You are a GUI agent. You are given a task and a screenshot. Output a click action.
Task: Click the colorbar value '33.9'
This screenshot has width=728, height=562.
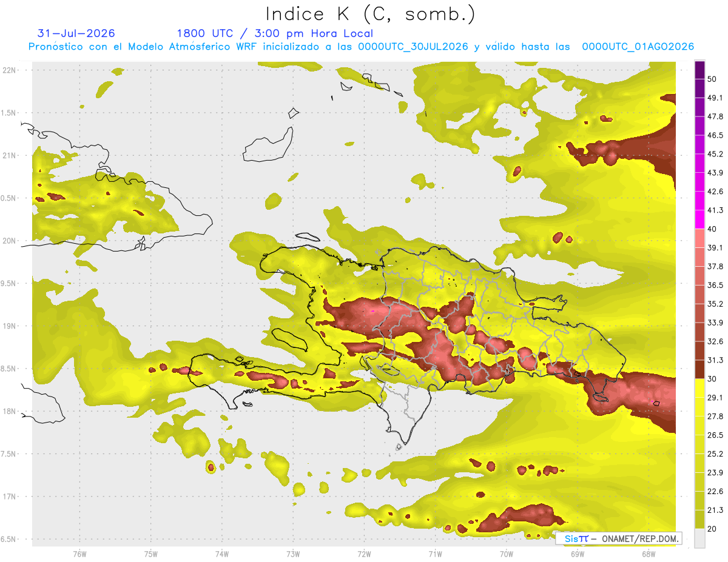click(715, 323)
